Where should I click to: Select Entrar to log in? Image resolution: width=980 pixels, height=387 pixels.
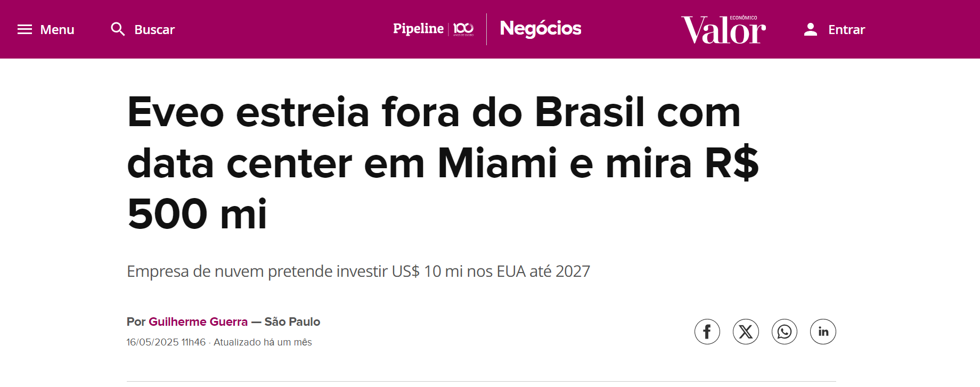pyautogui.click(x=846, y=30)
